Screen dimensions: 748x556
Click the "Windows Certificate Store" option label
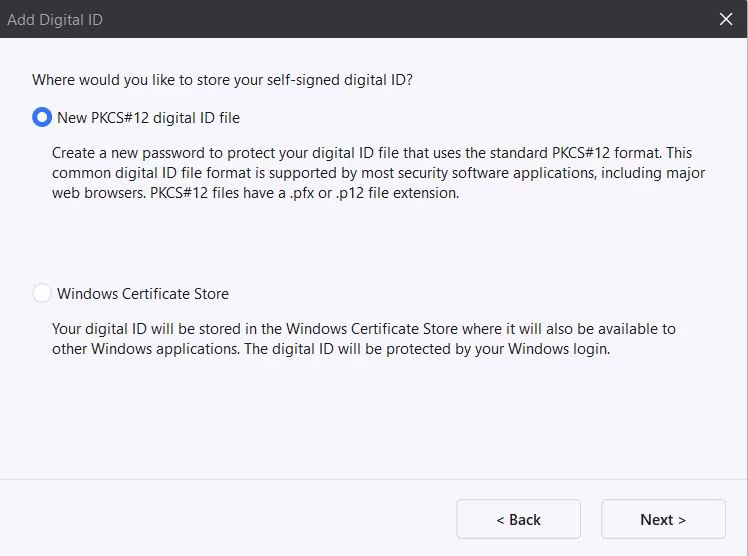point(143,294)
